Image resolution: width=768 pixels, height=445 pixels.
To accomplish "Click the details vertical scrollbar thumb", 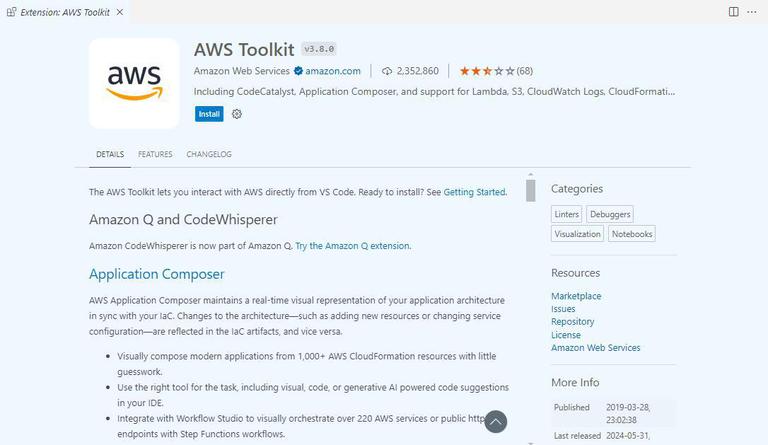I will pyautogui.click(x=530, y=190).
